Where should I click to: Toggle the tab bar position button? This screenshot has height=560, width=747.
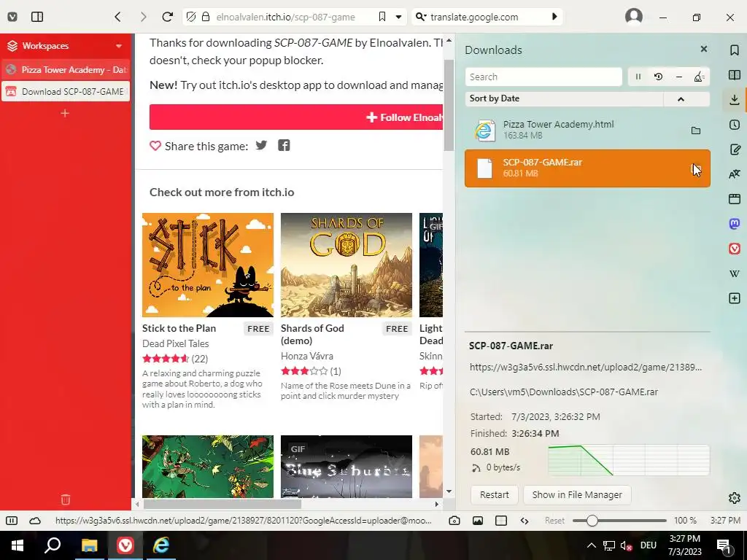pyautogui.click(x=37, y=17)
